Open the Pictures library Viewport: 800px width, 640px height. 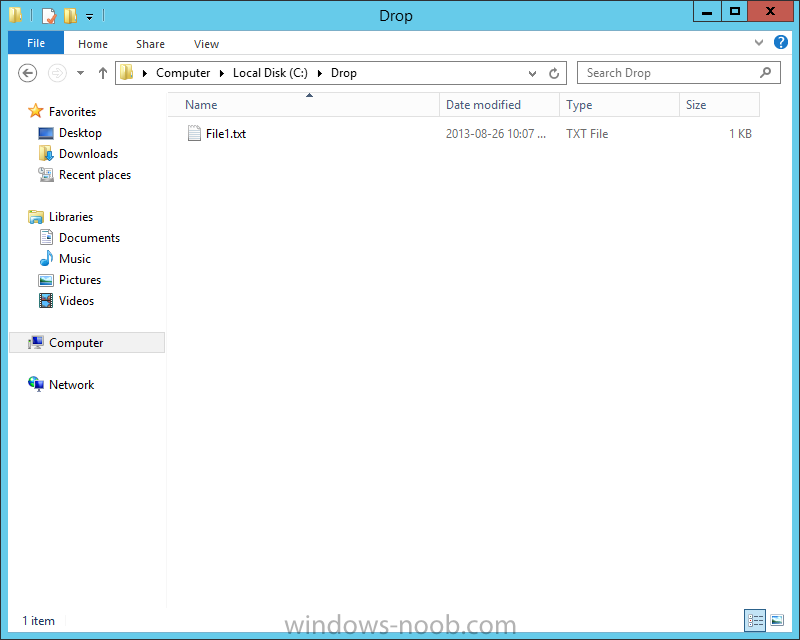coord(80,280)
